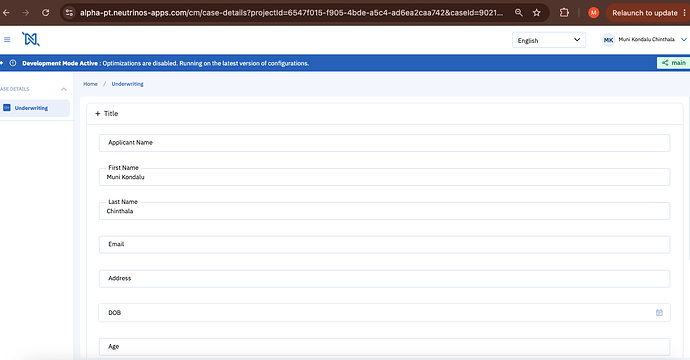Click the MK user avatar

(x=608, y=40)
